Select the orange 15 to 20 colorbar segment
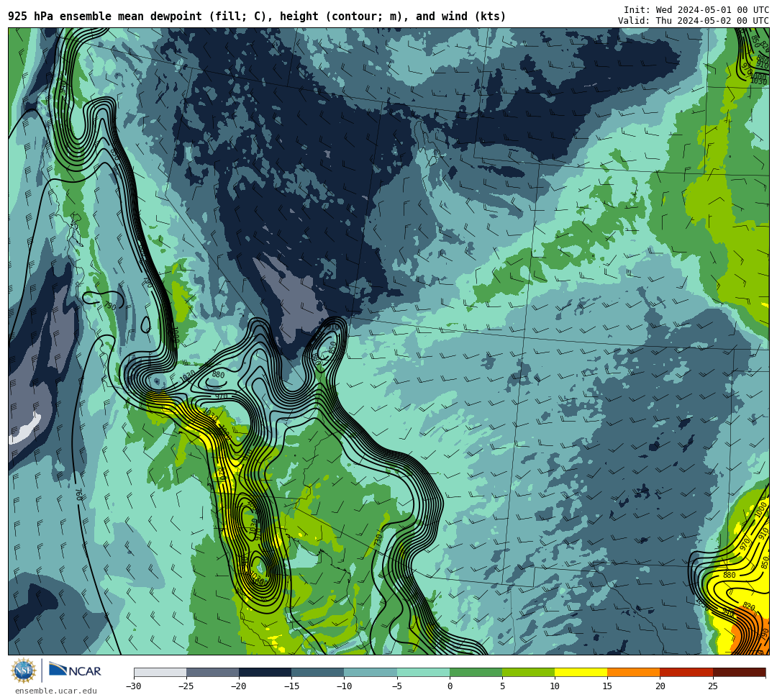Viewport: 777px width, 700px height. [634, 672]
